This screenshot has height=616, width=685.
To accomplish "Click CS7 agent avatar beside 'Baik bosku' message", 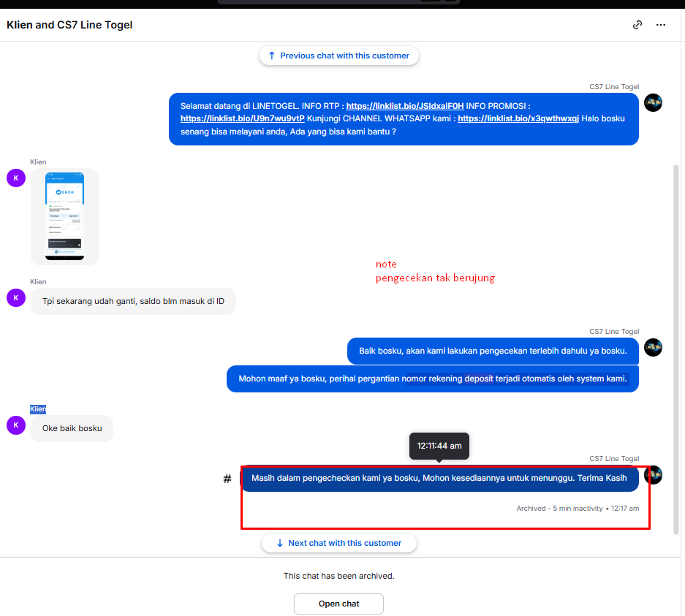I will point(653,347).
